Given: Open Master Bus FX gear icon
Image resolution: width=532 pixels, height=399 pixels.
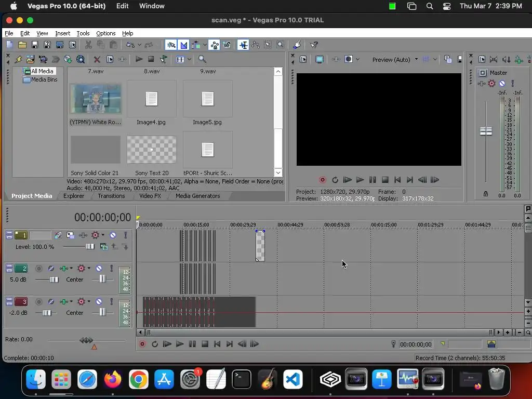Looking at the screenshot, I should [491, 83].
